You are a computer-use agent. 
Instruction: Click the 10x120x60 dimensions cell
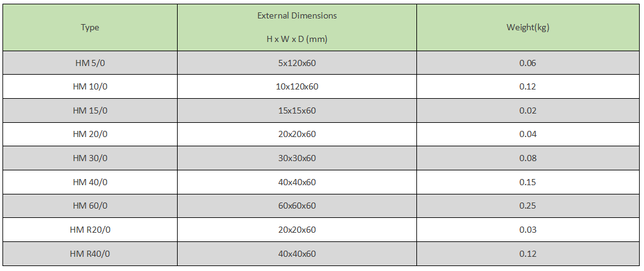tap(297, 87)
